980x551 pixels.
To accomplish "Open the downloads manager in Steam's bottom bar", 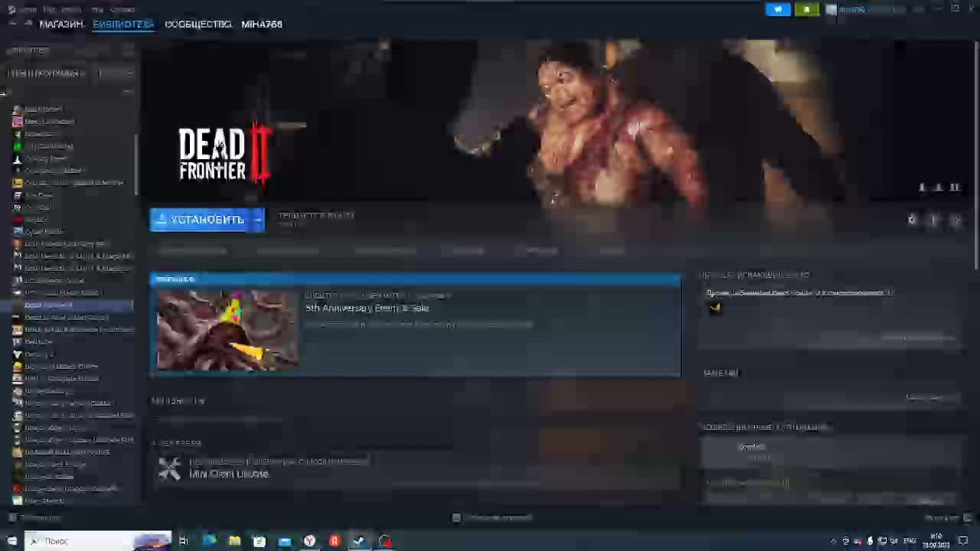I will (493, 518).
